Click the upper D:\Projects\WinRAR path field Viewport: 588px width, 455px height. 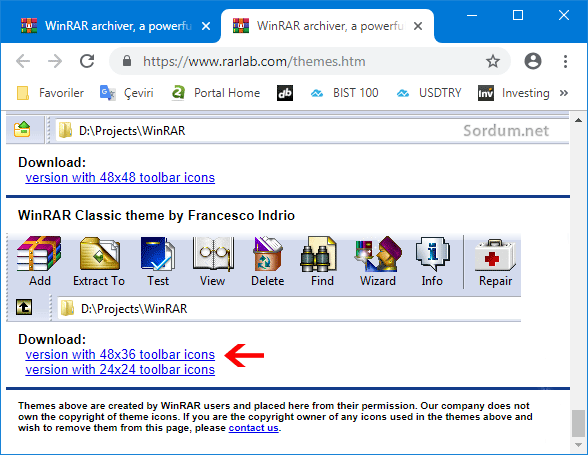pyautogui.click(x=312, y=131)
